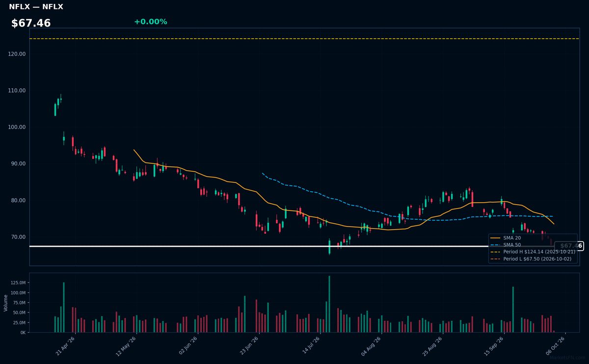The image size is (589, 364).
Task: Click Period H $124.14 legend entry
Action: click(533, 251)
